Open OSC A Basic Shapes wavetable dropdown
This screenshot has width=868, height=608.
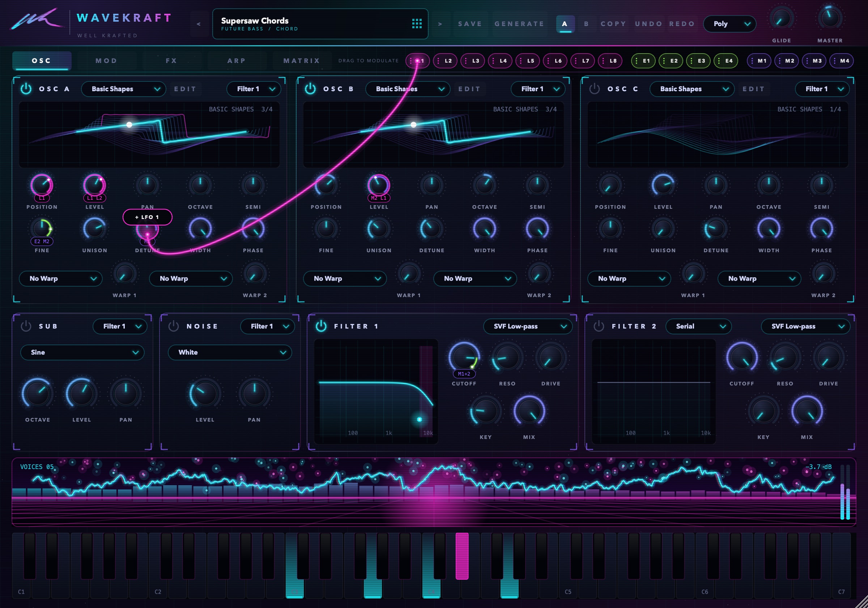(124, 89)
